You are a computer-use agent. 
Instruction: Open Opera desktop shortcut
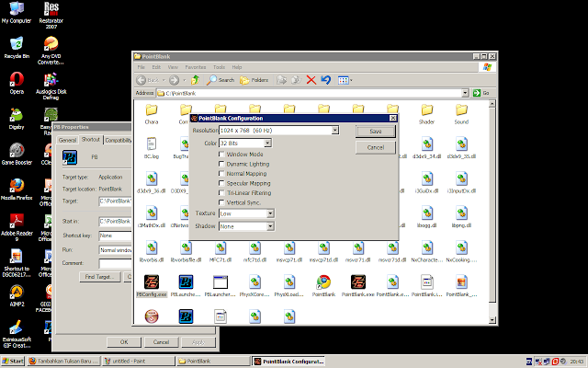click(x=17, y=83)
